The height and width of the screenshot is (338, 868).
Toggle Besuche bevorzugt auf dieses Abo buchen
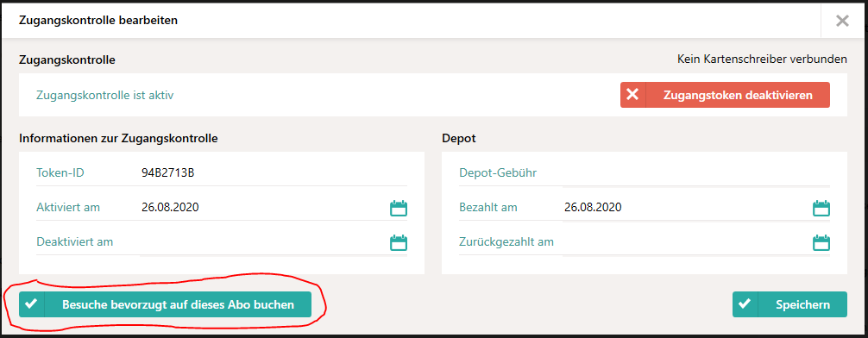(165, 304)
